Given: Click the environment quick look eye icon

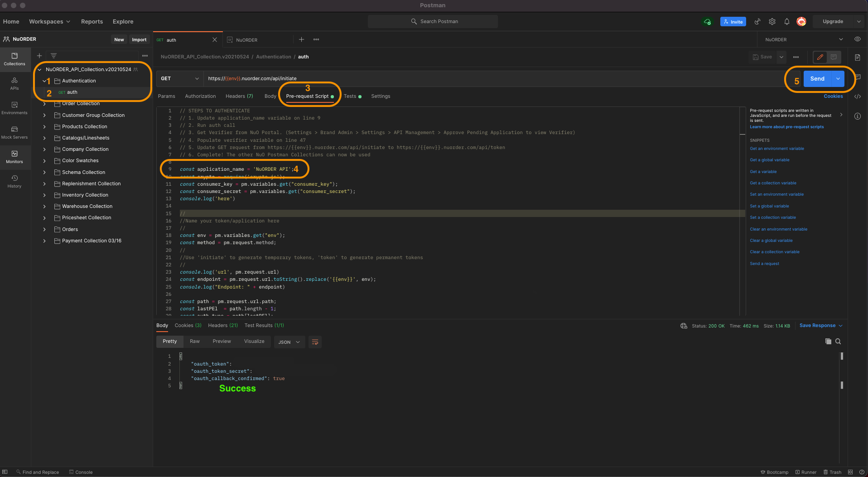Looking at the screenshot, I should coord(858,39).
